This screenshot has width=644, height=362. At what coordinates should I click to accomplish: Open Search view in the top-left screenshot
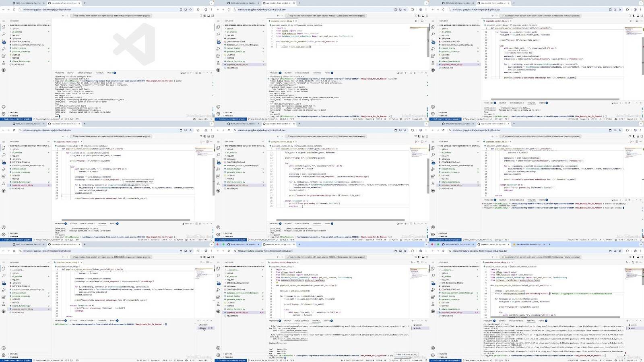[x=4, y=34]
